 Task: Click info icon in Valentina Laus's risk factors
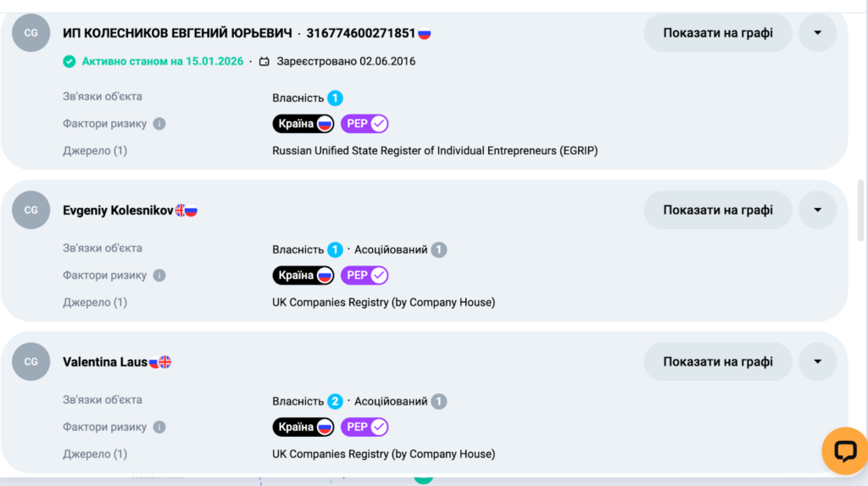tap(159, 427)
